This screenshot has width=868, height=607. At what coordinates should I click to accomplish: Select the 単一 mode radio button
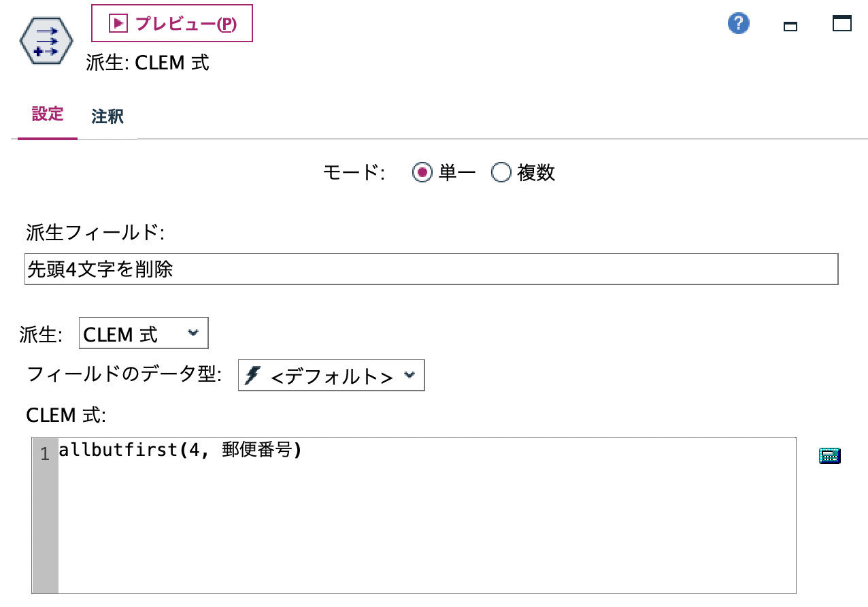(422, 173)
